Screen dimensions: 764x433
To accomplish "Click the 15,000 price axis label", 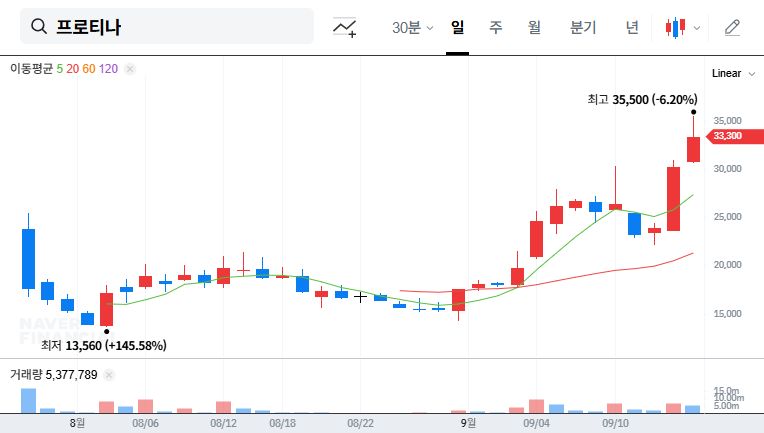I will click(x=727, y=314).
